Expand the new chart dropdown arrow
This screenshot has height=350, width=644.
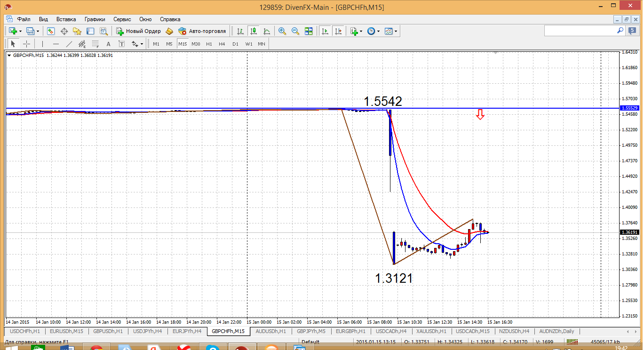pyautogui.click(x=20, y=32)
